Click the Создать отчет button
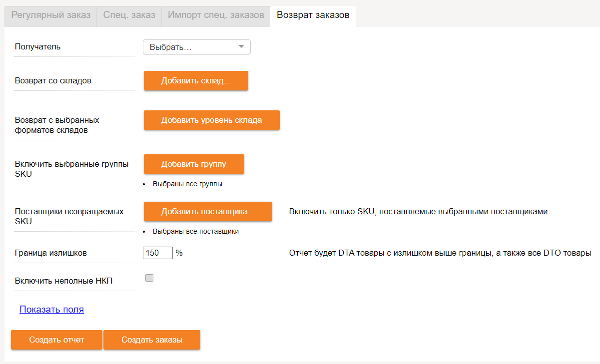600x364 pixels. 56,340
